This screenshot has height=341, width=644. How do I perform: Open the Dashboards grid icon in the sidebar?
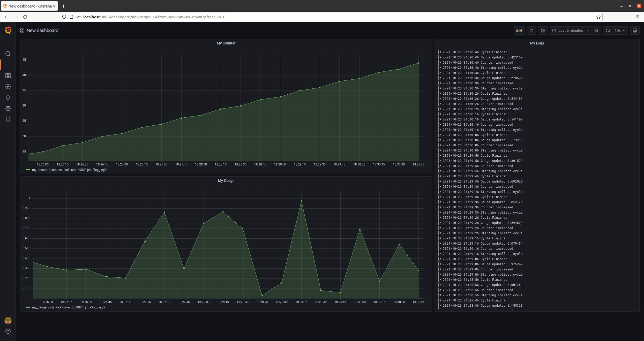[8, 76]
